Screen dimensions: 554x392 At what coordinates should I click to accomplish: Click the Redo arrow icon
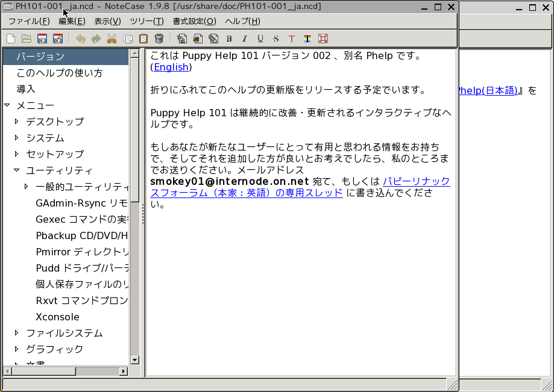(x=96, y=39)
